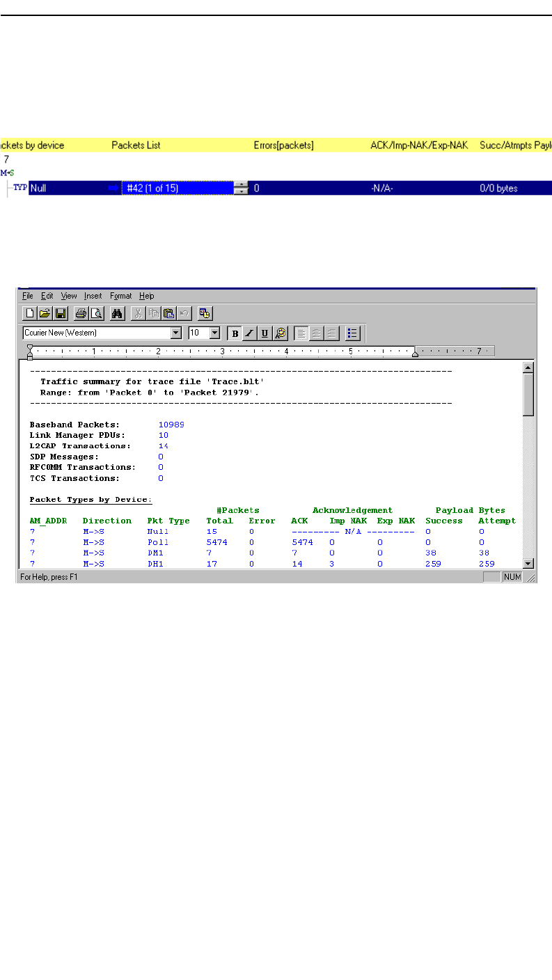This screenshot has width=552, height=980.
Task: Click the left indent marker on the ruler
Action: tap(29, 353)
